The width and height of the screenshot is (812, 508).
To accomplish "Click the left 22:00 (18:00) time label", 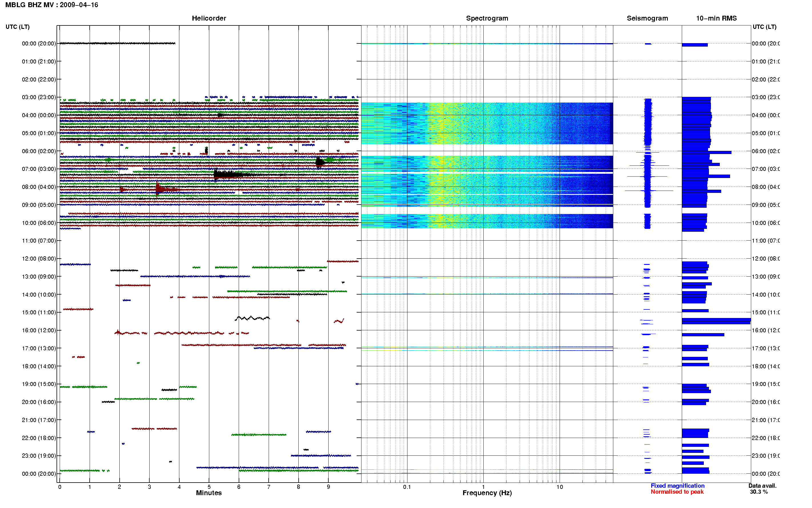I will click(39, 438).
